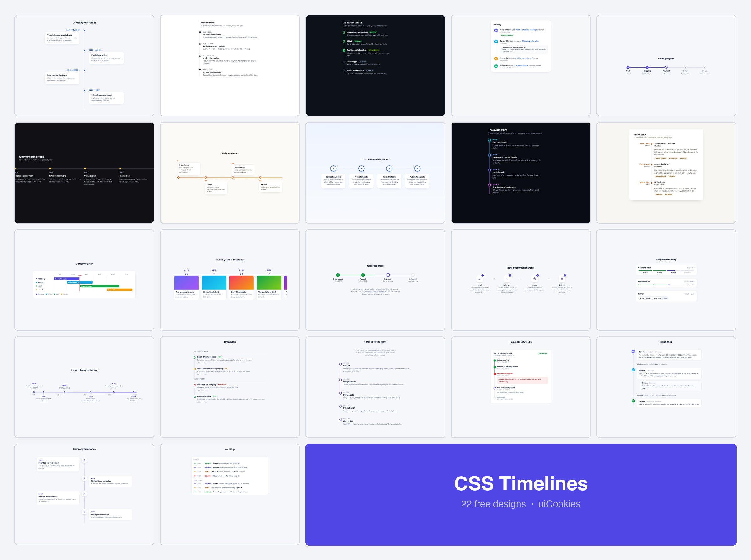The height and width of the screenshot is (560, 751).
Task: Click lightning icon beside First national campaign
Action: [x=84, y=478]
